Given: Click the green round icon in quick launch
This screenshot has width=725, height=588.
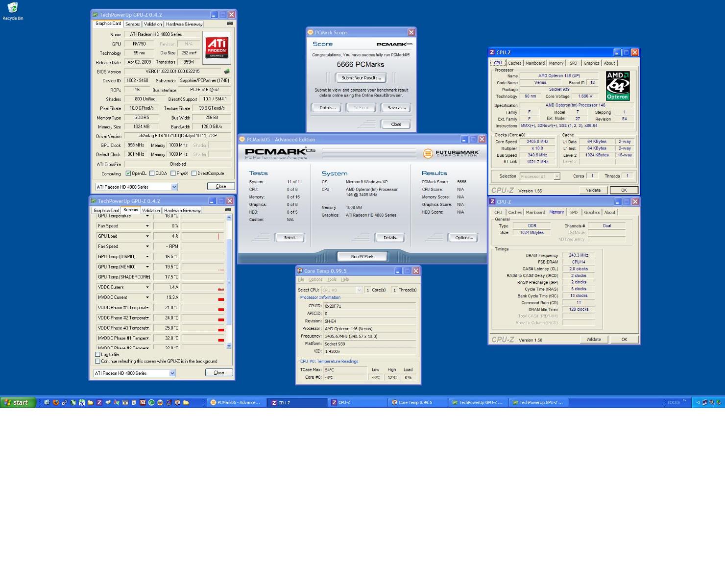Looking at the screenshot, I should point(151,402).
